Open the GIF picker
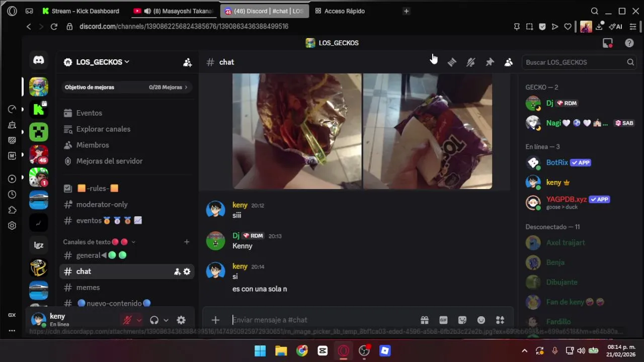This screenshot has height=362, width=644. click(x=443, y=320)
